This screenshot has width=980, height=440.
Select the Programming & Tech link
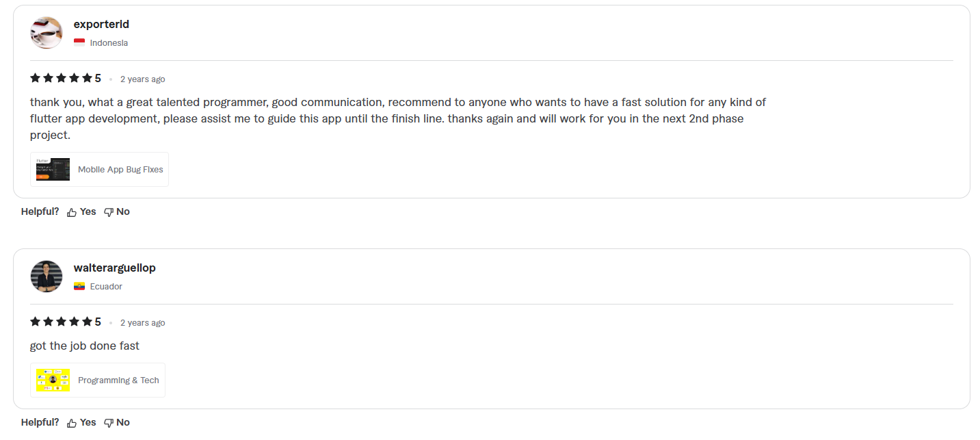pos(118,380)
